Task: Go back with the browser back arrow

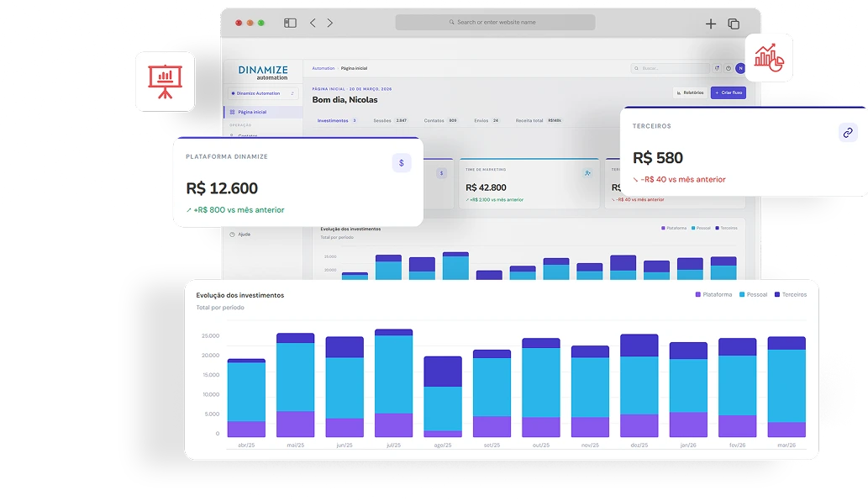Action: click(313, 23)
